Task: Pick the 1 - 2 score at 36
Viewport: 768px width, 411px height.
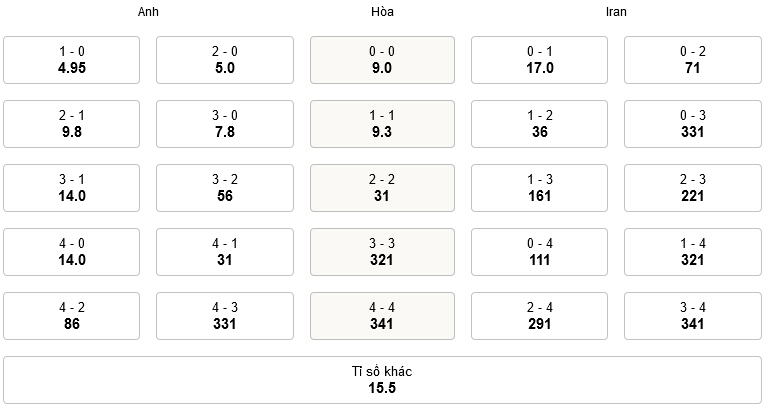Action: 539,124
